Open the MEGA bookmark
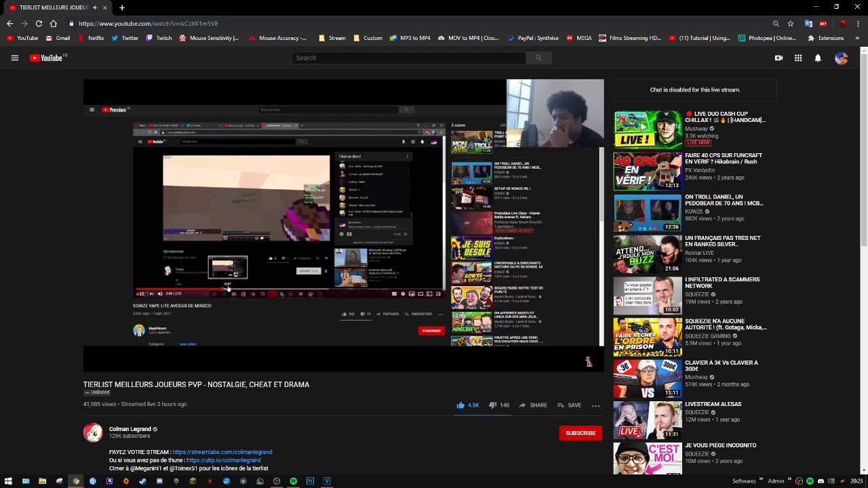868x488 pixels. (x=580, y=38)
